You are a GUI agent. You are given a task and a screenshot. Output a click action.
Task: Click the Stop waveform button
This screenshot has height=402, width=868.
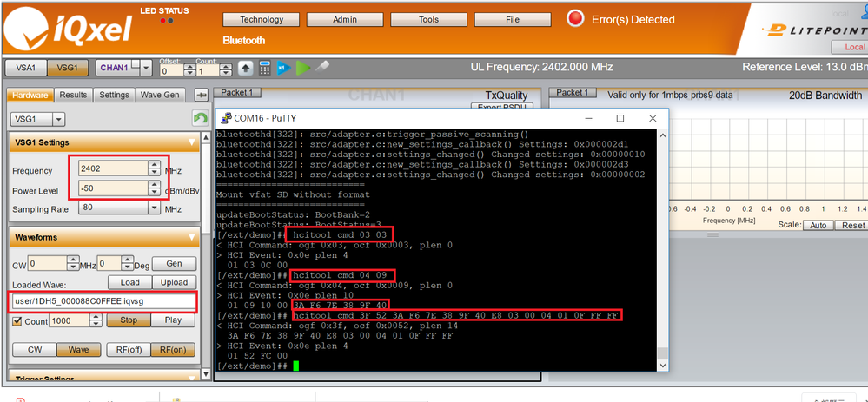point(129,320)
